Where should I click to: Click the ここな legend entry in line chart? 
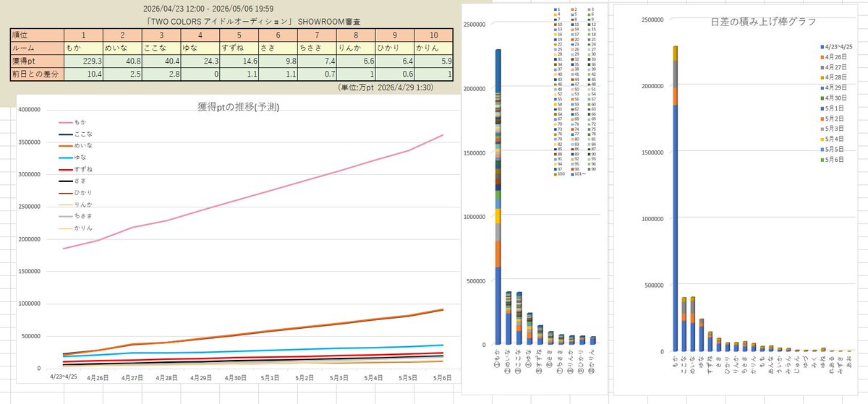pos(75,134)
